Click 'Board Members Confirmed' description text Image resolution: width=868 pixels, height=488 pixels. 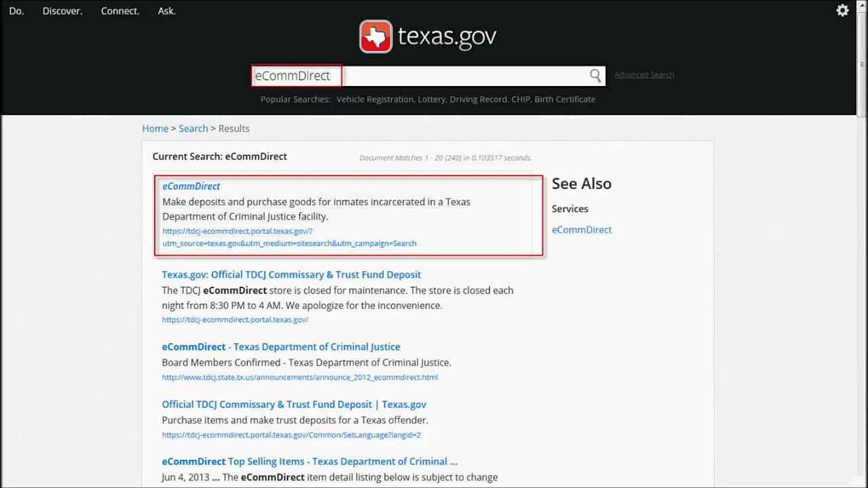point(307,363)
